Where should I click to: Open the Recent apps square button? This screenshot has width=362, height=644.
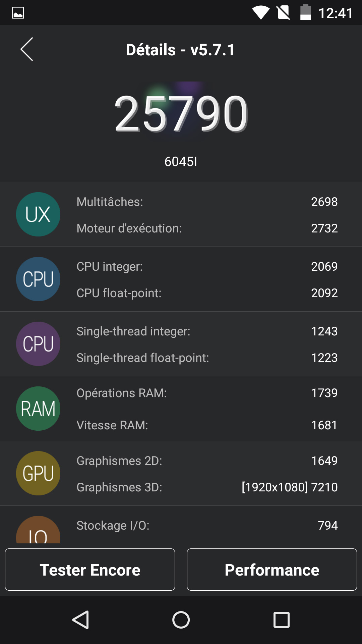point(282,620)
